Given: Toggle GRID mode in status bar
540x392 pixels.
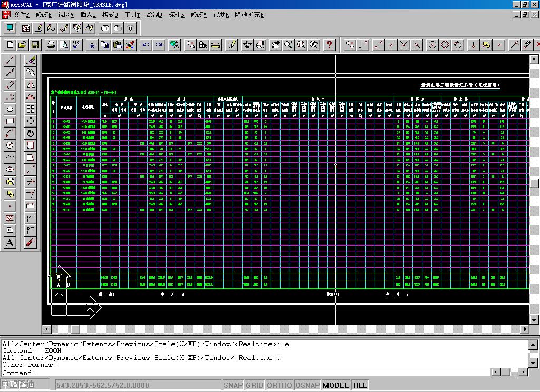Looking at the screenshot, I should click(255, 385).
